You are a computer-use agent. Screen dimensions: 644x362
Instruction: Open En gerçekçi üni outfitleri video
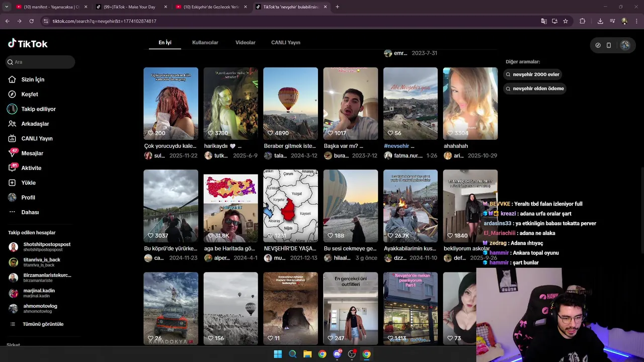pyautogui.click(x=350, y=308)
